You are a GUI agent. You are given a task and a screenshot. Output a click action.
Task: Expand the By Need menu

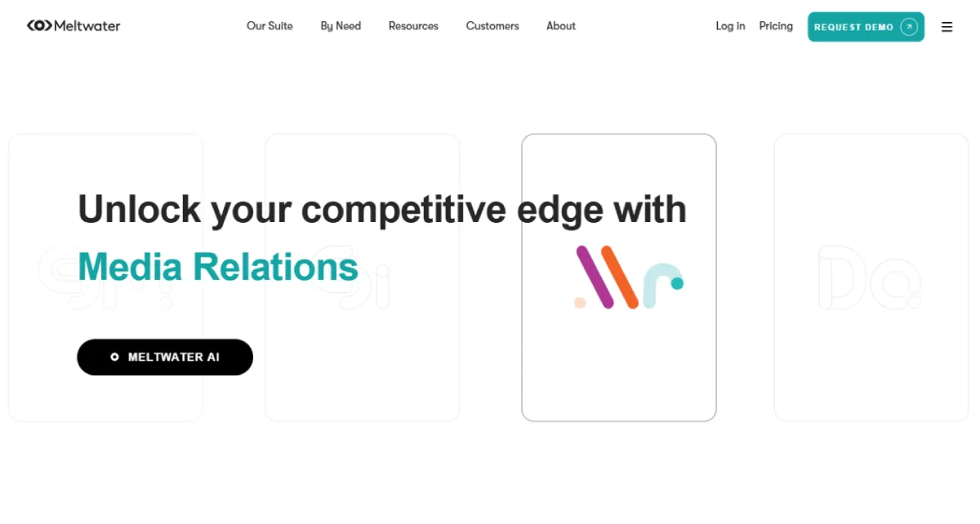point(341,26)
